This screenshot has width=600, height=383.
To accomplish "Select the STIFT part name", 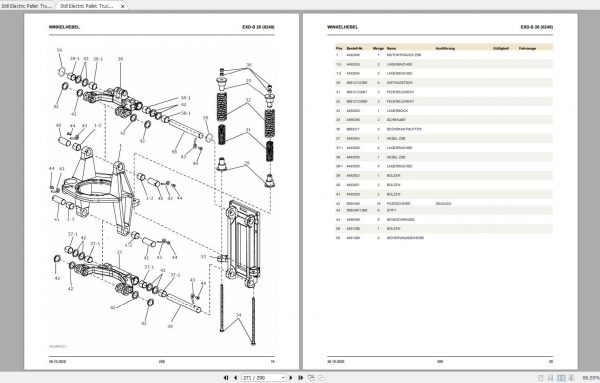I will 391,210.
